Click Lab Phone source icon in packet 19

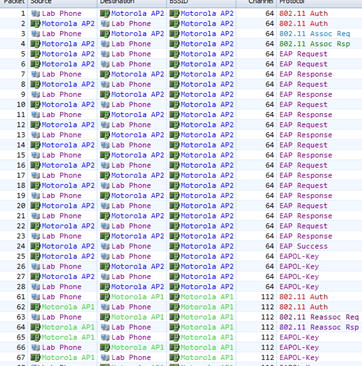35,196
